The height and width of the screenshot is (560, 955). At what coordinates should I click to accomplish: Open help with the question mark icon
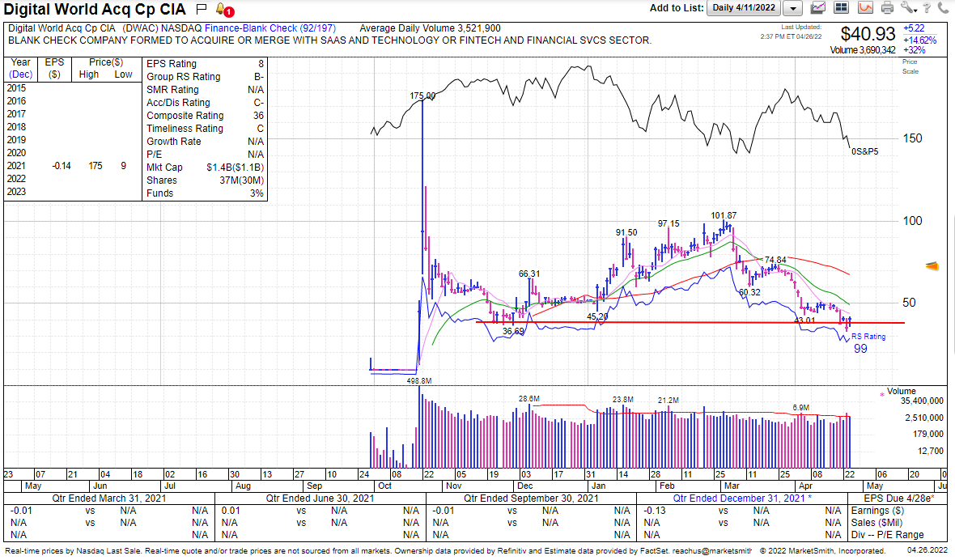point(927,8)
